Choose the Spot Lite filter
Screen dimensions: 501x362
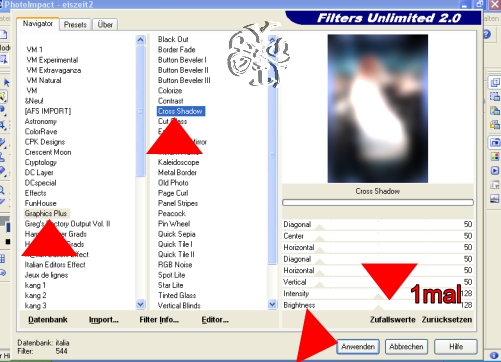coord(171,275)
